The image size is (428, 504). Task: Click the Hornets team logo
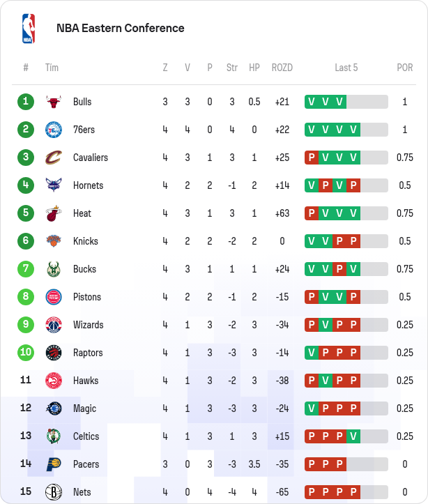coord(54,185)
